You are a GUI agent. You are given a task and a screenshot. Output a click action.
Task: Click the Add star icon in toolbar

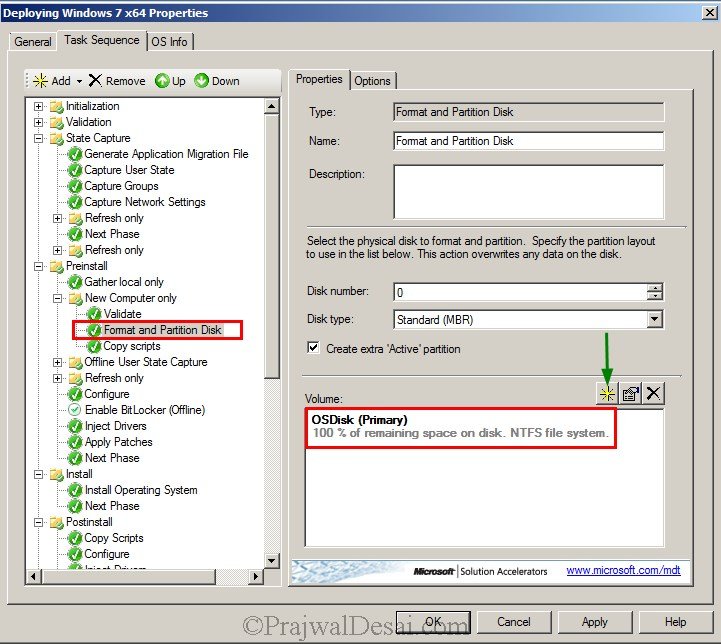tap(40, 81)
